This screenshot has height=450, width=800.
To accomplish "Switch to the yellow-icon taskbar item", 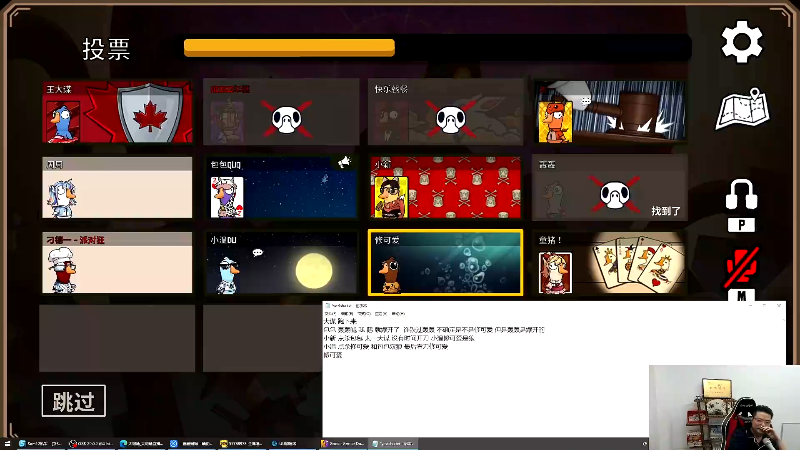I will point(241,443).
